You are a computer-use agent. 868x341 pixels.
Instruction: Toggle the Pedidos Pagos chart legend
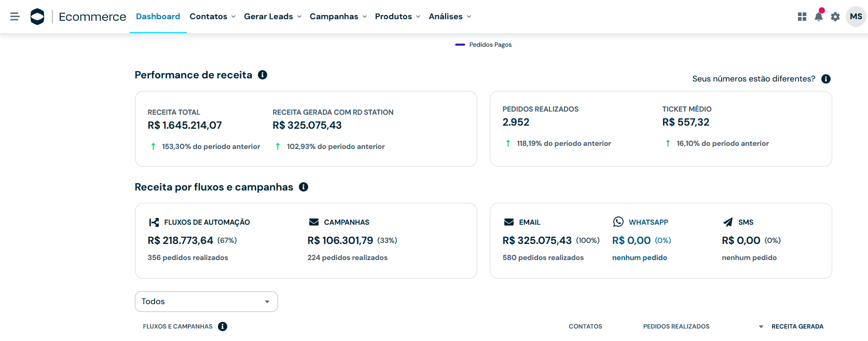click(484, 45)
